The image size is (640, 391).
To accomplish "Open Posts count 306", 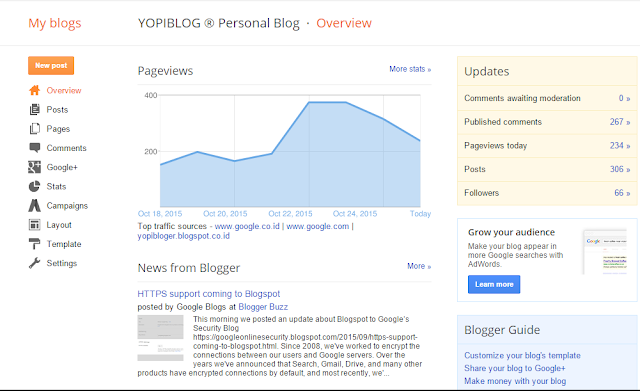I will (620, 169).
